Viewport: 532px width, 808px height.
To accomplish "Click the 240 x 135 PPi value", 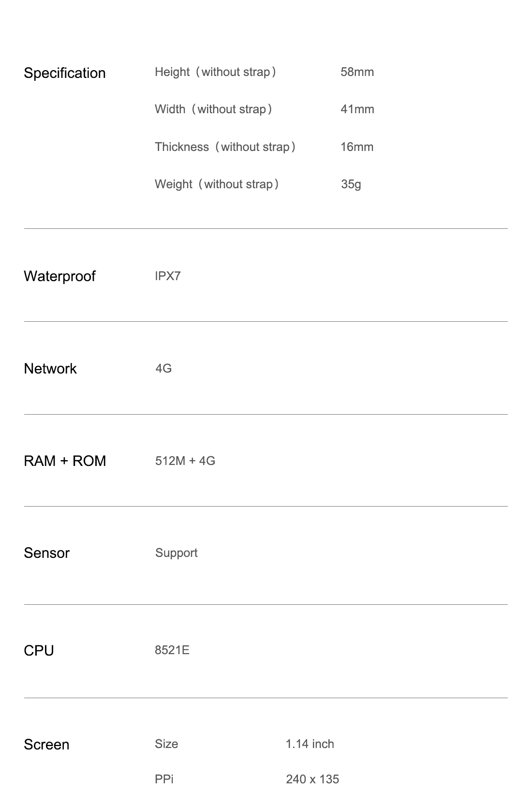I will pos(312,779).
